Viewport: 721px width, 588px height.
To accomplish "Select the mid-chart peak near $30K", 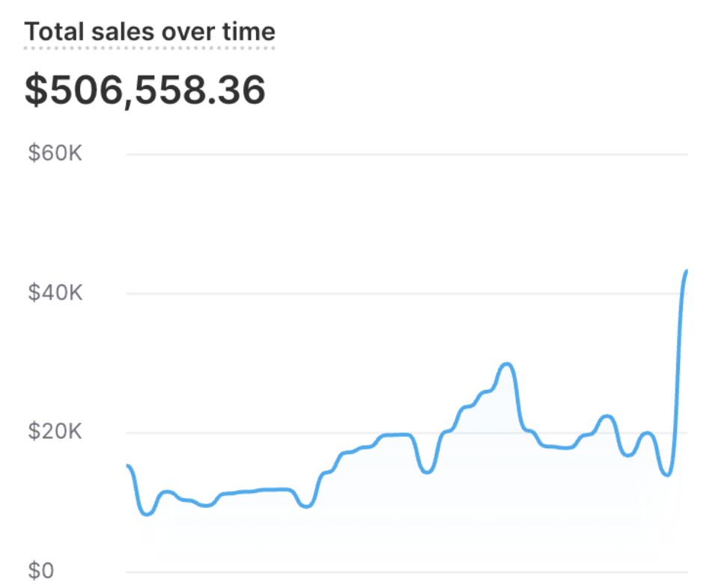I will [x=508, y=364].
